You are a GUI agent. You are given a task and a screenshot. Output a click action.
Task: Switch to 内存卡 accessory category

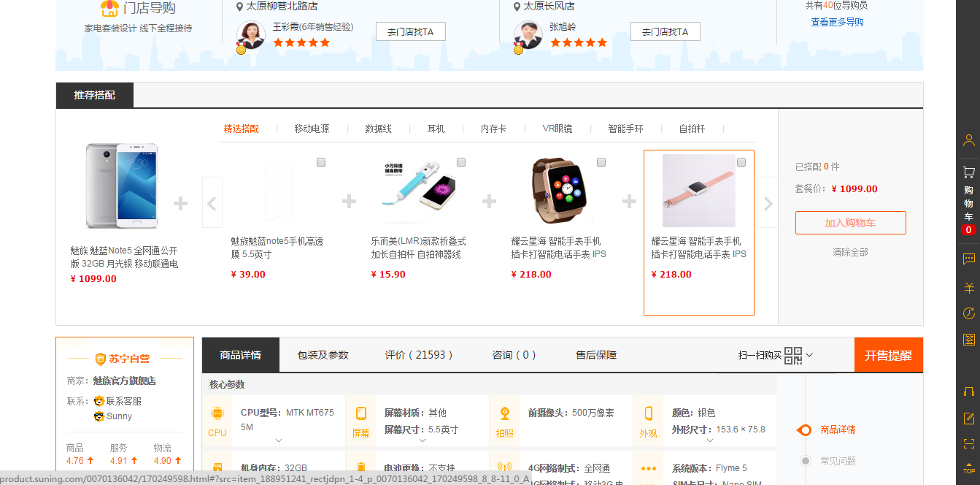[x=493, y=129]
